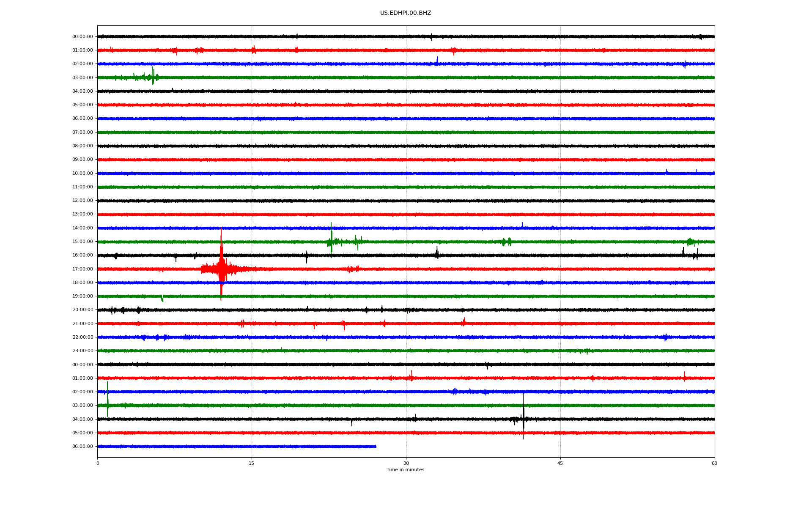
Task: Select the 22:00:00 row time label
Action: 82,337
